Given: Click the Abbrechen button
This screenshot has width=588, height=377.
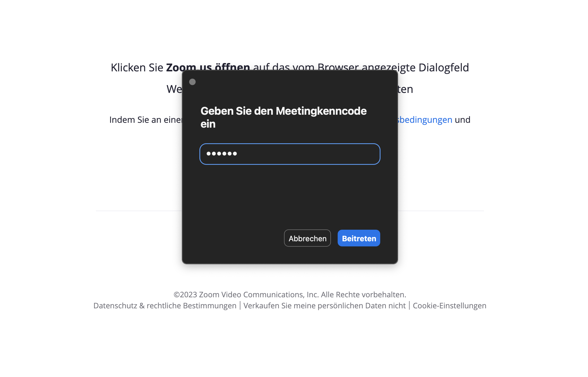Looking at the screenshot, I should (307, 238).
